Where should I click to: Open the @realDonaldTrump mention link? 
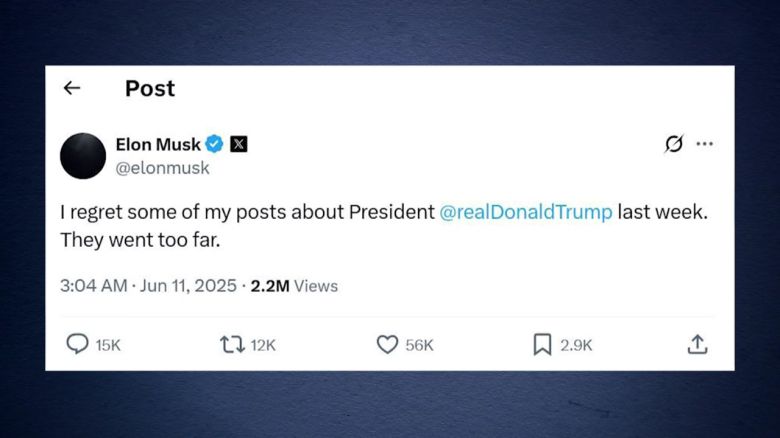pyautogui.click(x=526, y=213)
